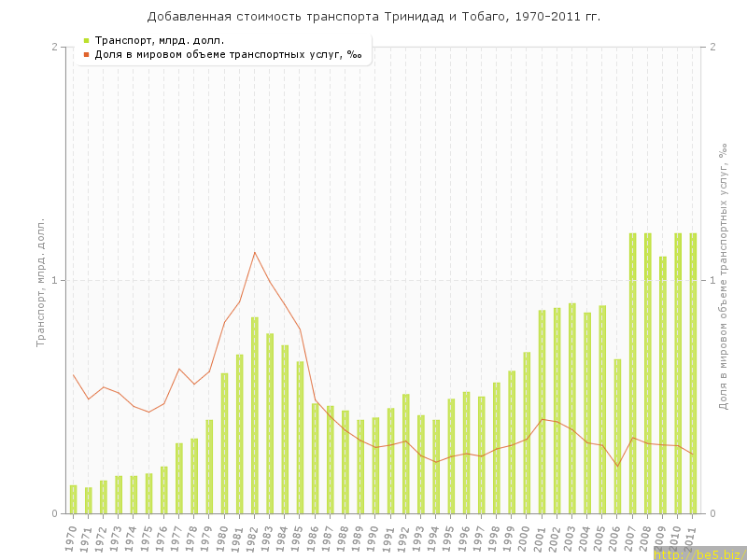
Task: Click the orange line point at 1970
Action: (74, 375)
